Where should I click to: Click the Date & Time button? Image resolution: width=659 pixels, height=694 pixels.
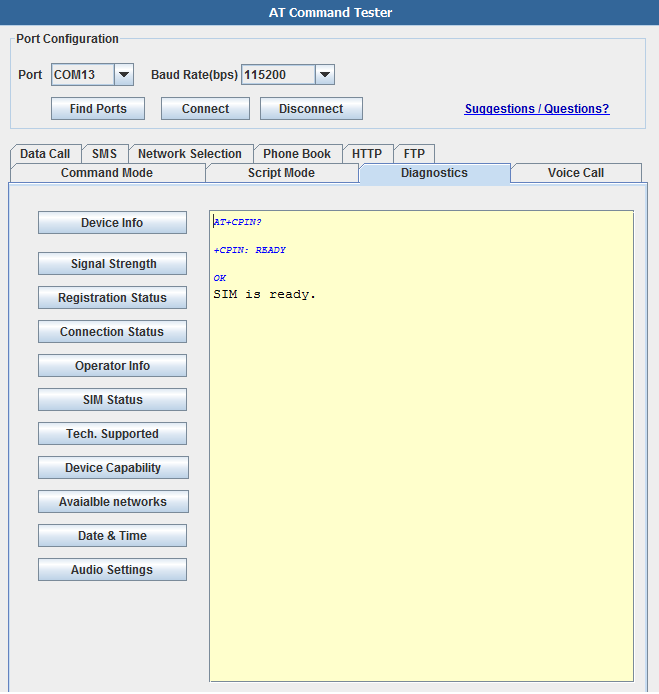pos(112,536)
